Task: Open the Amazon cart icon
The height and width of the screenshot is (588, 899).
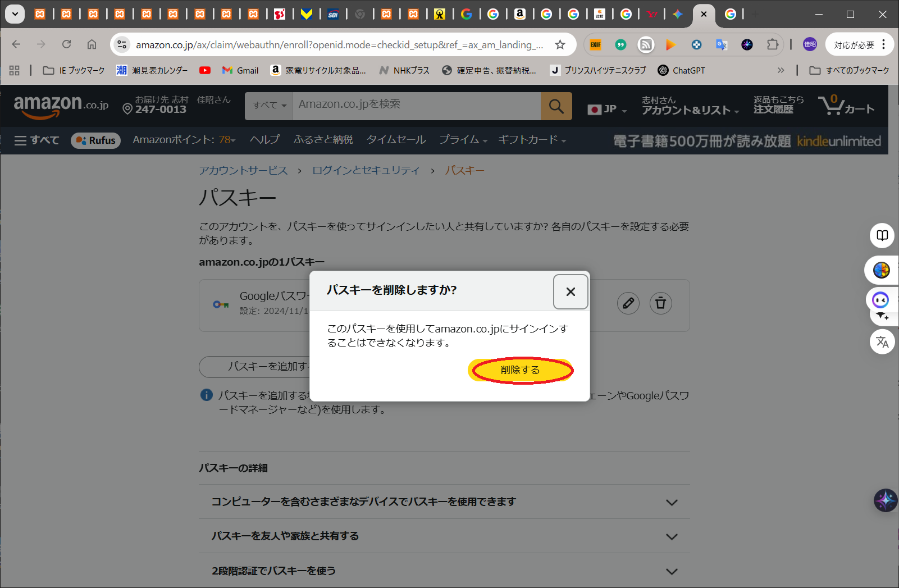Action: pyautogui.click(x=846, y=106)
